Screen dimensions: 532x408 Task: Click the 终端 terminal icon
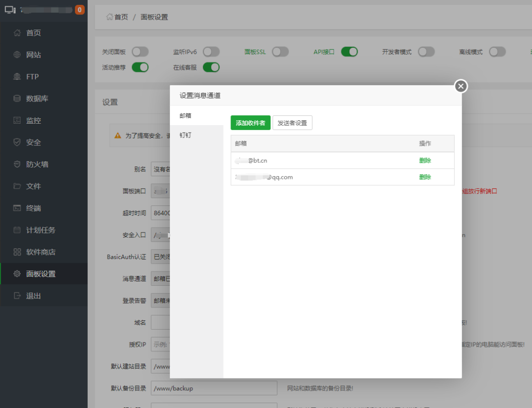[17, 208]
